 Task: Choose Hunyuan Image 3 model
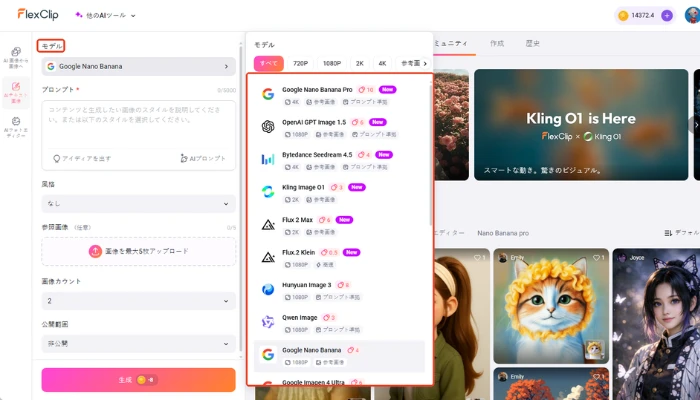(x=339, y=291)
